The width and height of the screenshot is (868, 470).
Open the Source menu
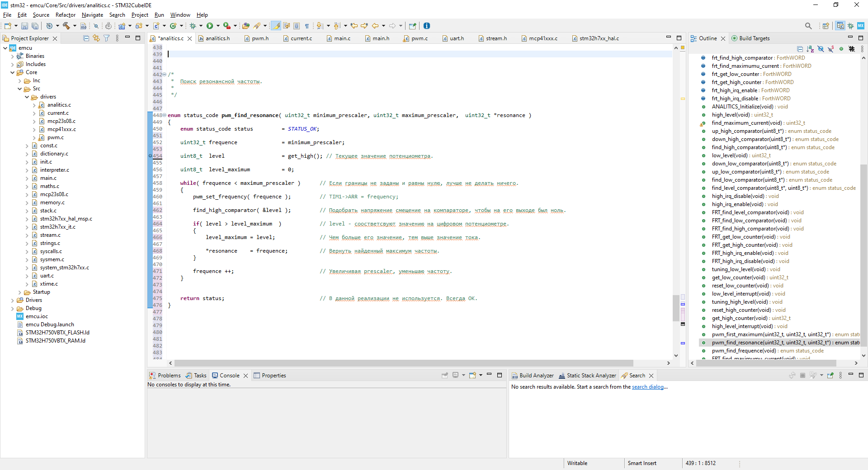(41, 15)
